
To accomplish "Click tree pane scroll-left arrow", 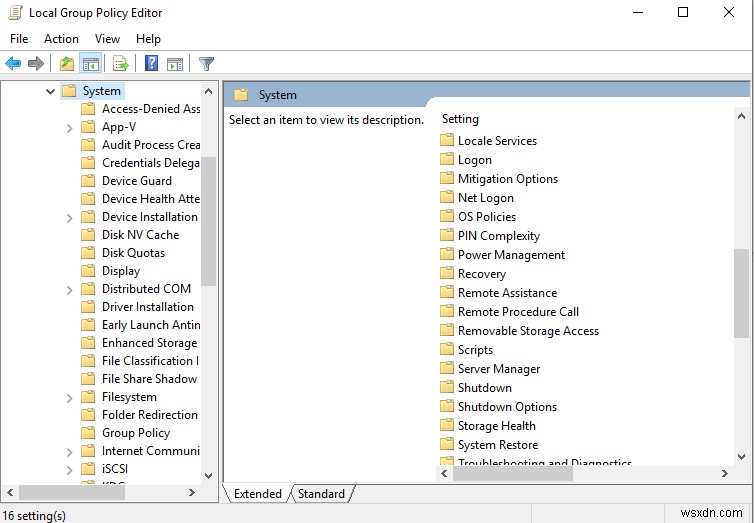I will tap(10, 492).
